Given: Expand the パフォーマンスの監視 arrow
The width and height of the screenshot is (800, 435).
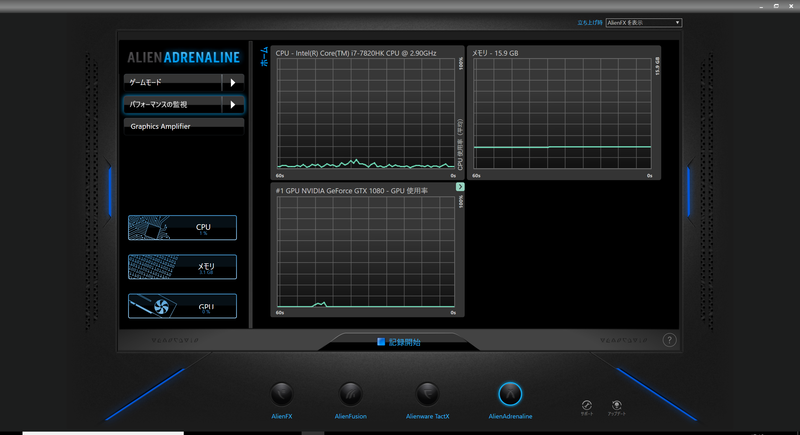Looking at the screenshot, I should click(233, 105).
